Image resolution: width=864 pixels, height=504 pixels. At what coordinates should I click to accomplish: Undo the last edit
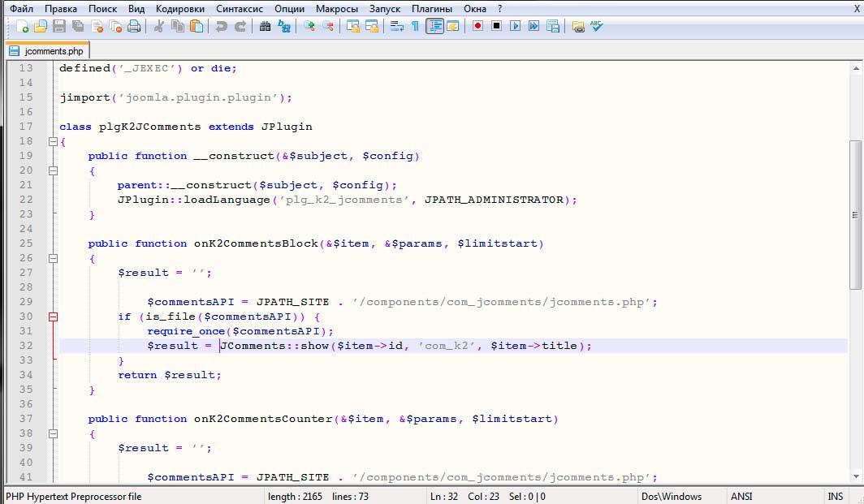point(222,26)
